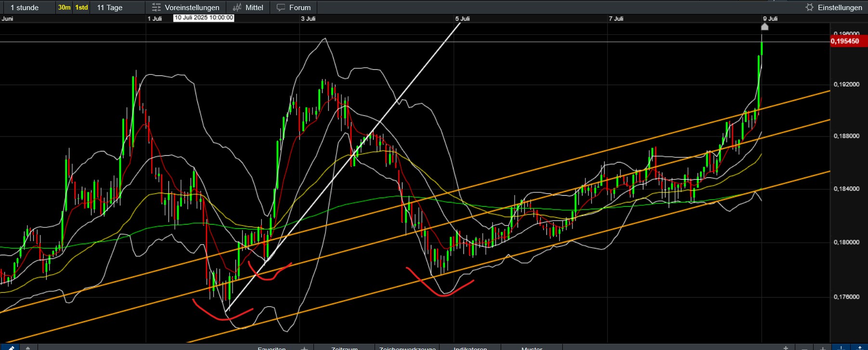Image resolution: width=868 pixels, height=350 pixels.
Task: Click the gray marker below 9 Juli
Action: (764, 26)
